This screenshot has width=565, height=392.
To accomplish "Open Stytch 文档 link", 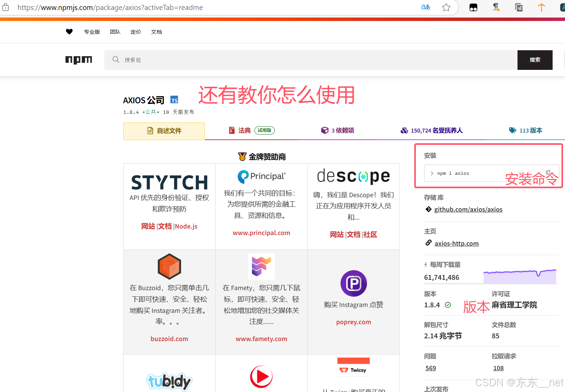I will [x=165, y=226].
